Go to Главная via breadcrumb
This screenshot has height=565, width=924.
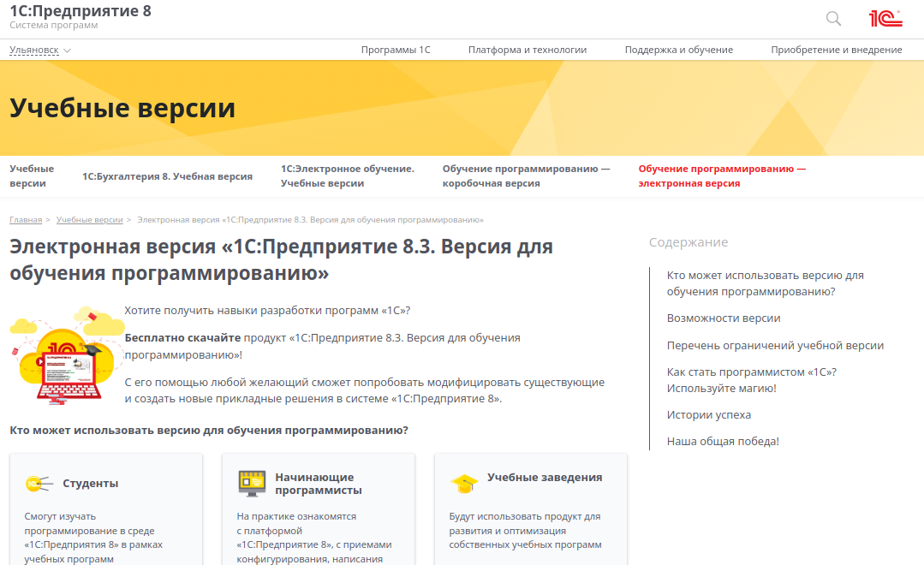coord(25,219)
